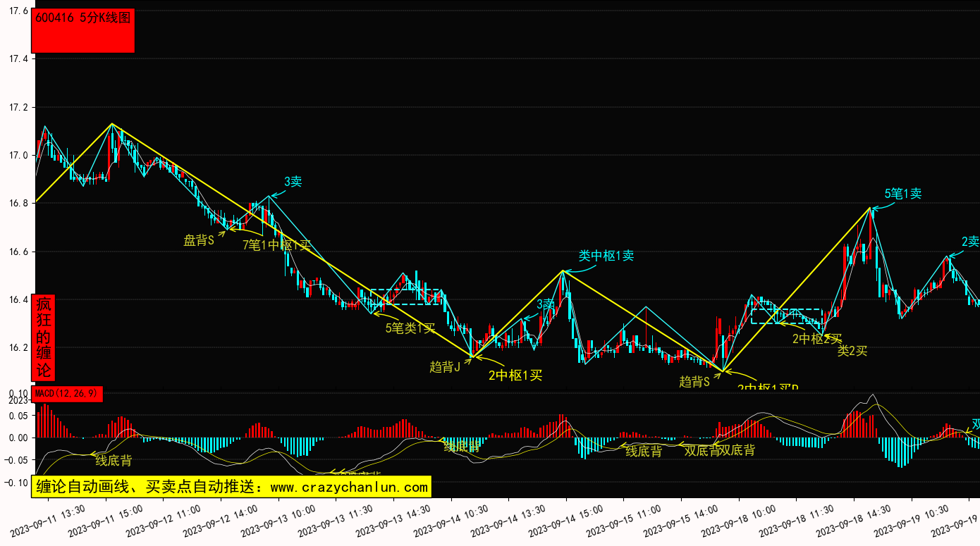Select the 盘背S divergence marker

pos(198,241)
